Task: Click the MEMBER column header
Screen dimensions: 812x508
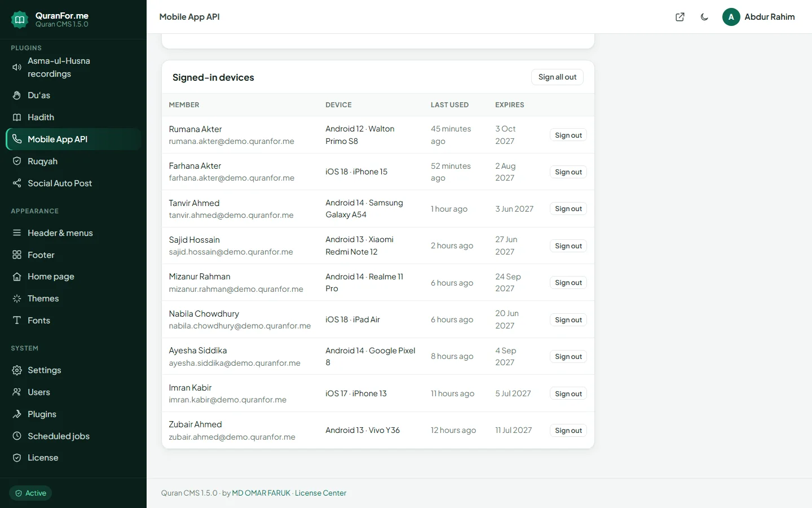Action: (184, 105)
